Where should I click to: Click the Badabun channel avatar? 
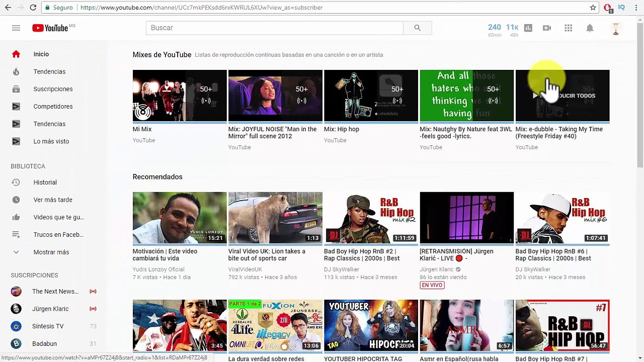(16, 344)
